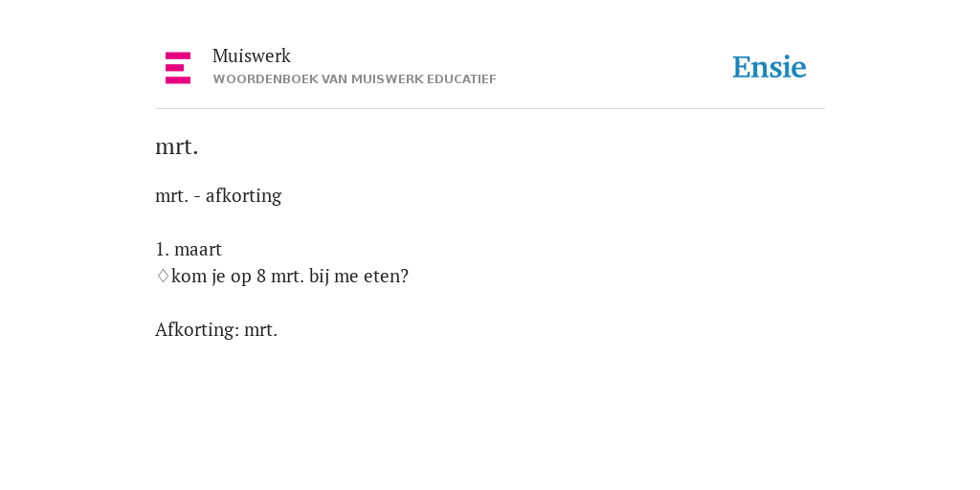
Task: Click the Woordenboek van Muiswerk Educatief subtitle
Action: (354, 79)
